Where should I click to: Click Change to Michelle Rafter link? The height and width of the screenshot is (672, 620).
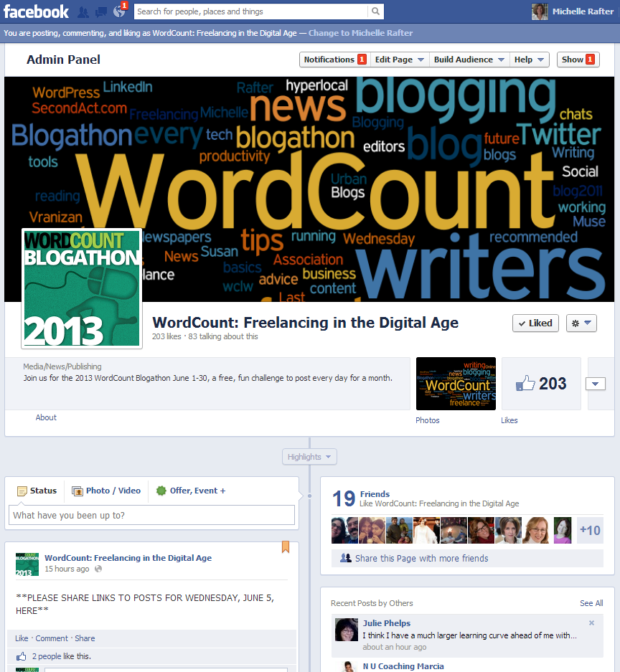pos(360,33)
